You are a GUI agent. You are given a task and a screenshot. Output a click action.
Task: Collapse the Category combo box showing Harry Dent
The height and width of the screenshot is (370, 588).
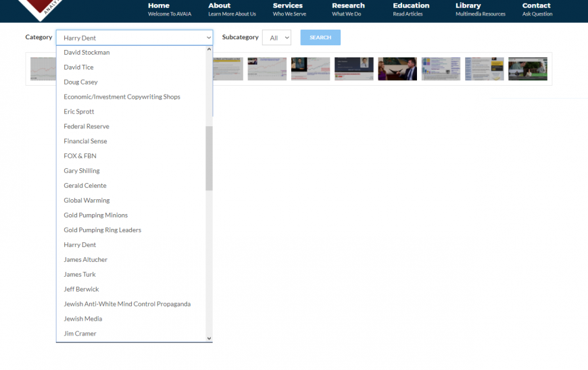point(134,38)
